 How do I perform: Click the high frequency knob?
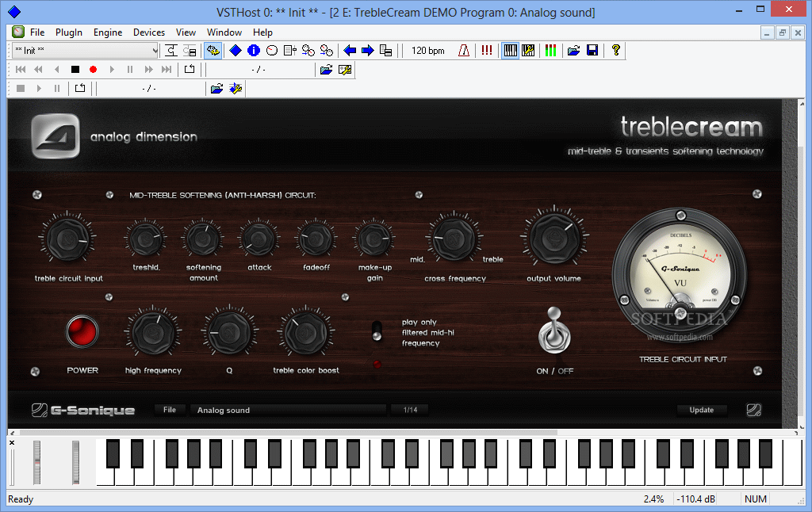click(x=153, y=333)
